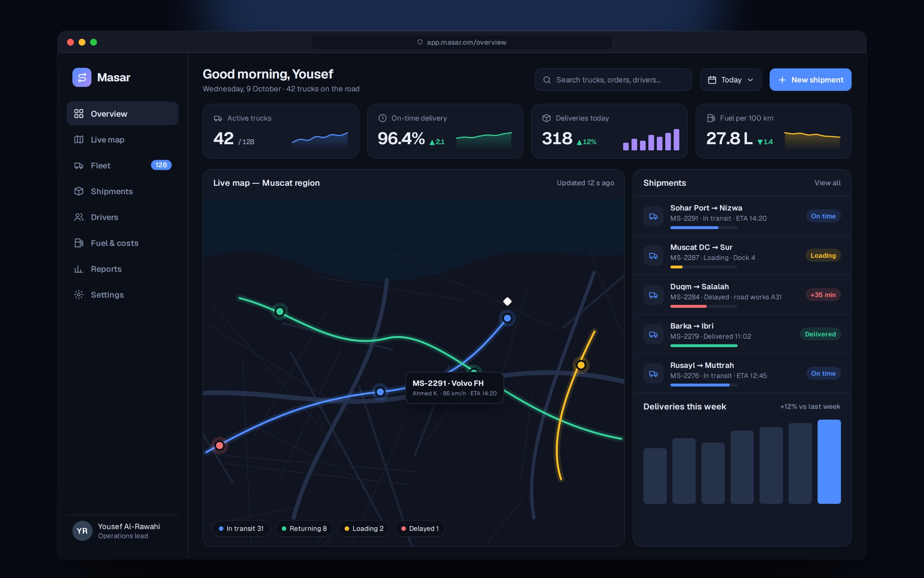Click the white diamond destination marker on map
This screenshot has height=578, width=924.
click(507, 301)
